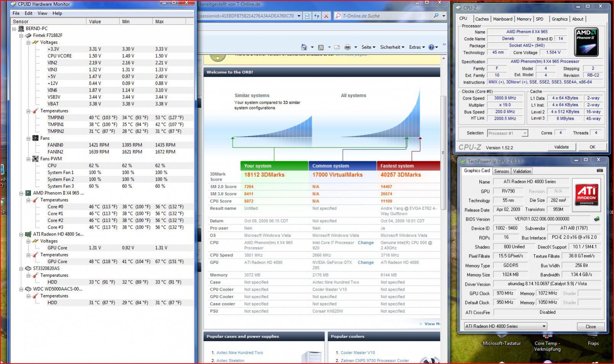Open the Extras dropdown menu

click(x=417, y=47)
